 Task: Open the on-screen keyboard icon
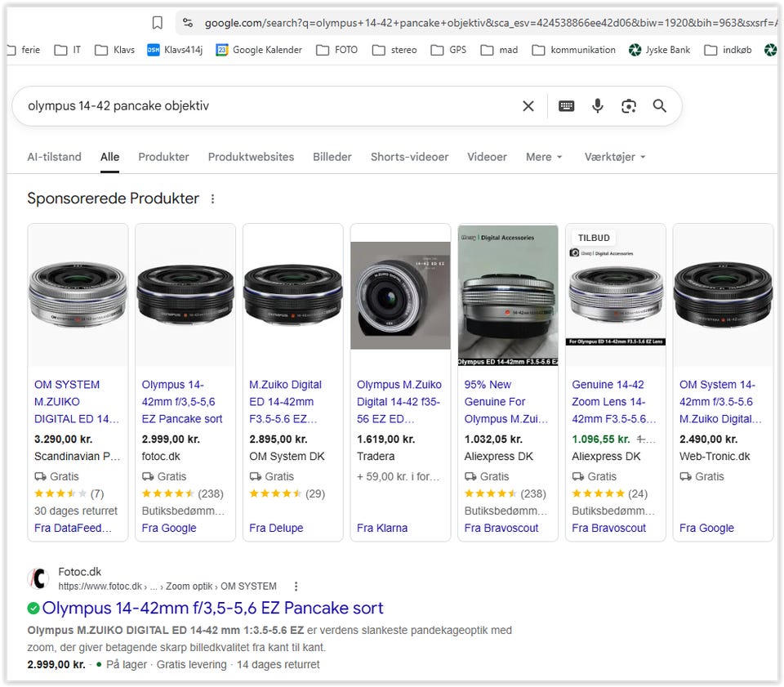566,106
